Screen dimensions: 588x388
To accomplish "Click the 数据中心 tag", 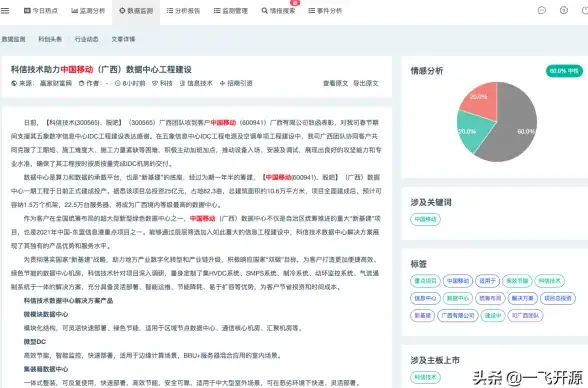I will [458, 298].
